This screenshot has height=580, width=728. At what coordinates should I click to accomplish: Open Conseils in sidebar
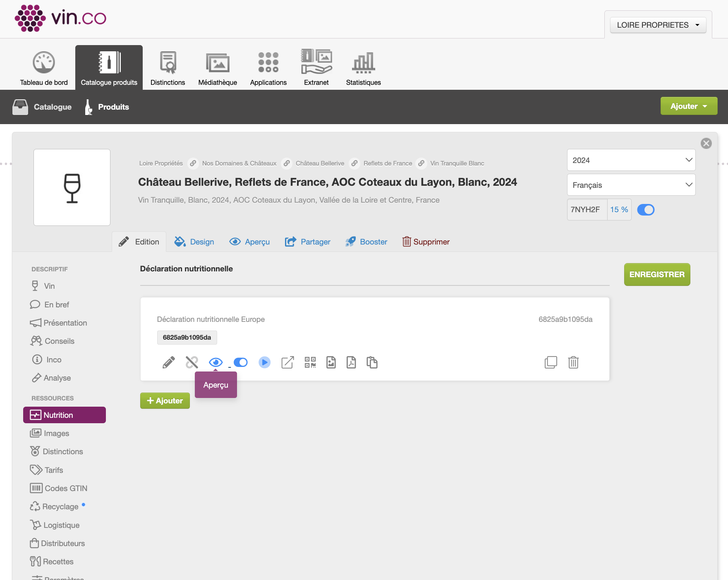pyautogui.click(x=52, y=341)
